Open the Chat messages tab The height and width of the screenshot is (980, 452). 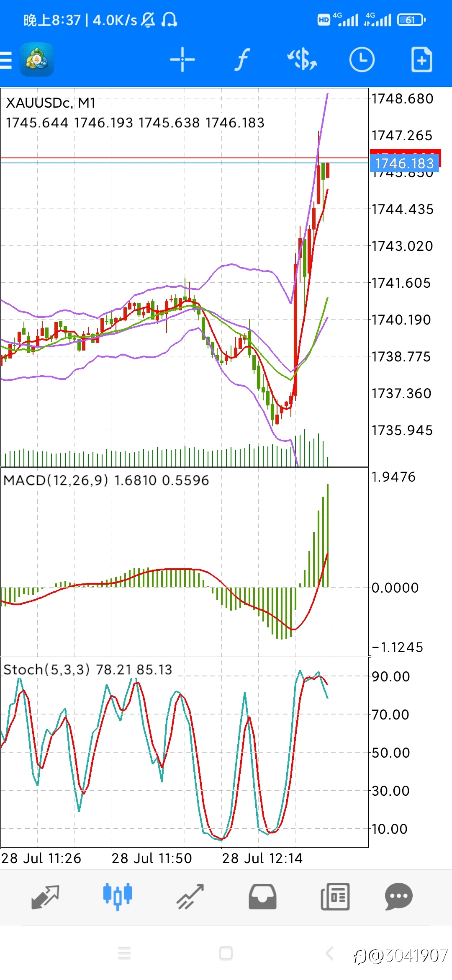pyautogui.click(x=399, y=897)
